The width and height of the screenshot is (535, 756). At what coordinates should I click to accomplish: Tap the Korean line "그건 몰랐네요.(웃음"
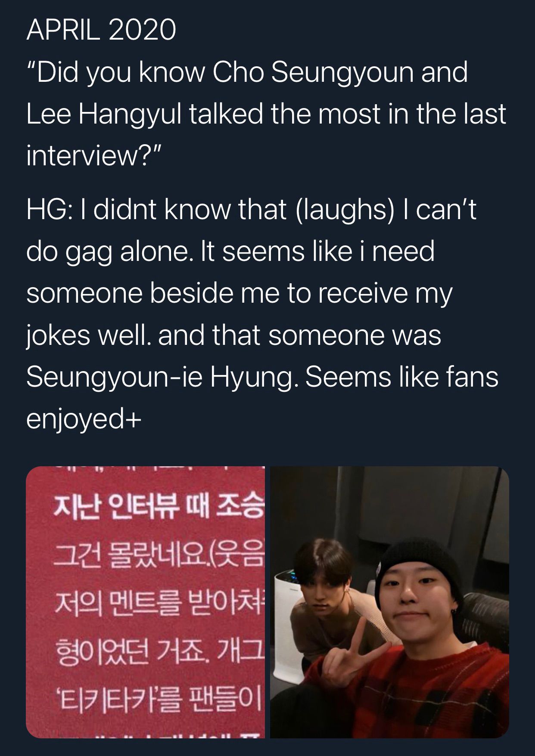(159, 558)
